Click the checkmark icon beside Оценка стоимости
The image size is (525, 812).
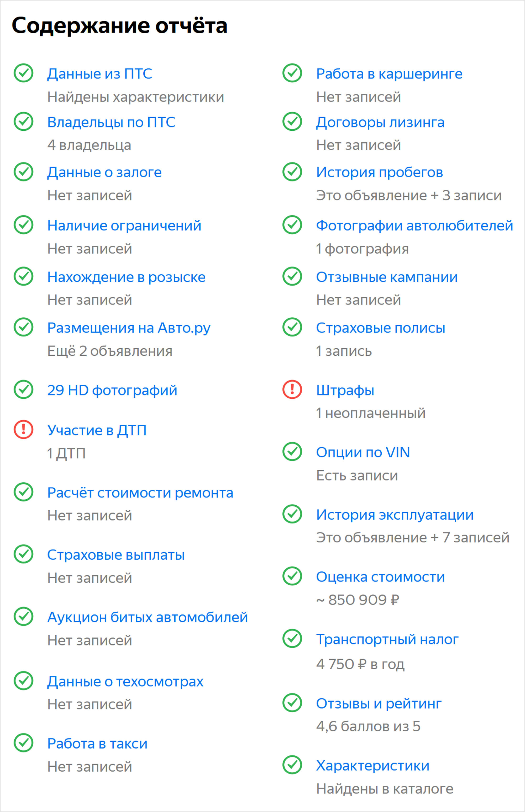tap(292, 576)
